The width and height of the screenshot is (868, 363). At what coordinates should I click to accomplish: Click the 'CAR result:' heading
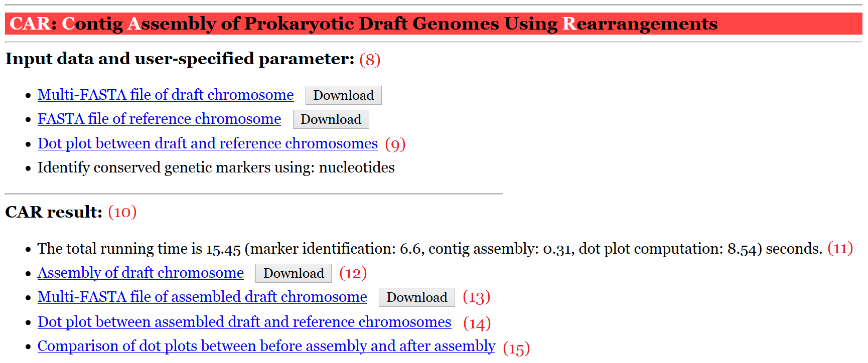click(54, 212)
